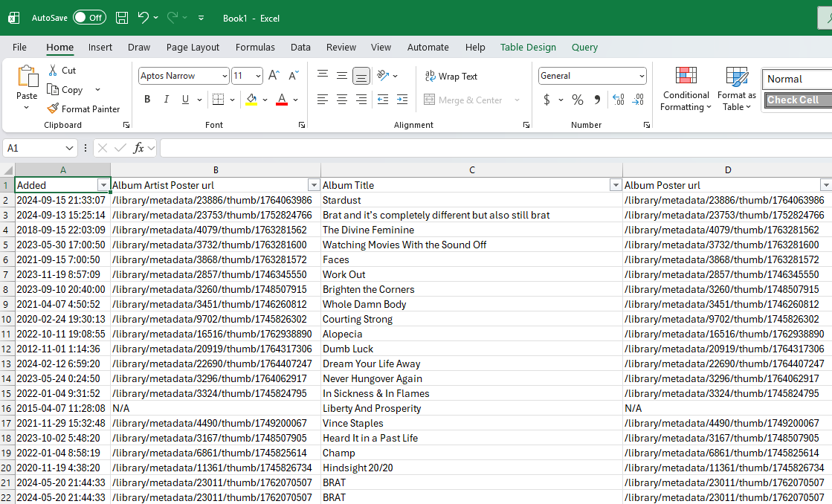Apply Percent Style formatting
This screenshot has width=832, height=504.
coord(578,99)
